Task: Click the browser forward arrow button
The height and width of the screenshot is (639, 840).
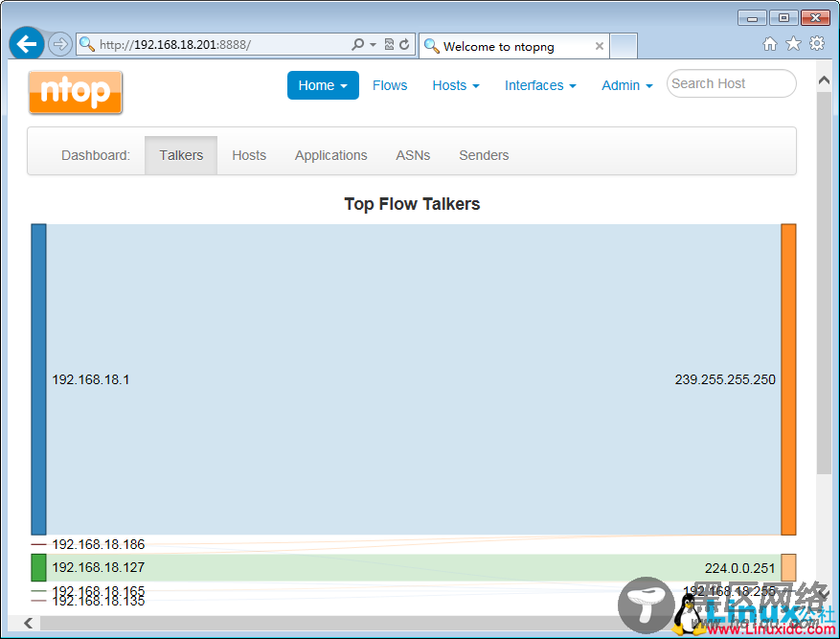Action: (60, 44)
